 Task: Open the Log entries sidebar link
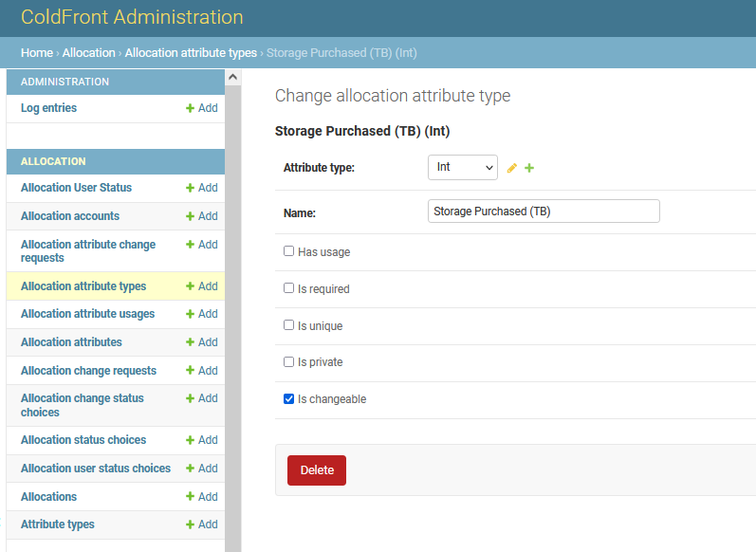[x=48, y=108]
